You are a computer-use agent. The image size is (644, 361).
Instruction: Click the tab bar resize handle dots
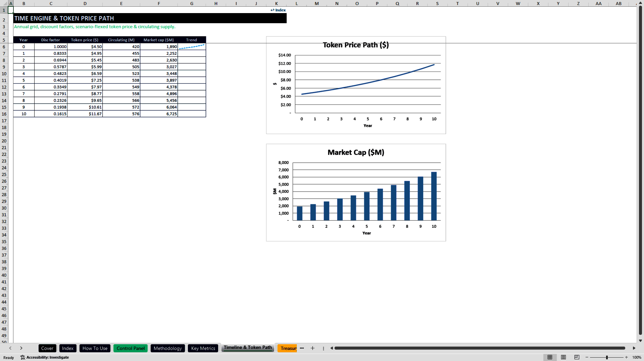tap(323, 348)
